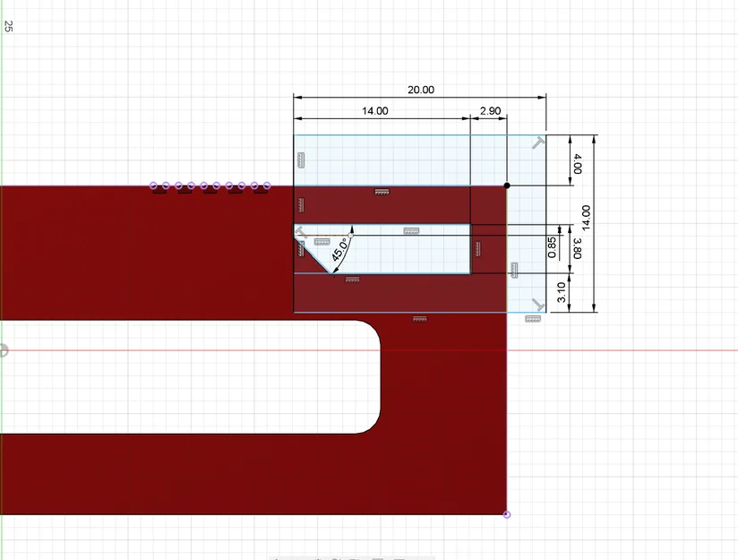Select the white point at the angle arc's top
Viewport: 738px width, 560px height.
(351, 235)
